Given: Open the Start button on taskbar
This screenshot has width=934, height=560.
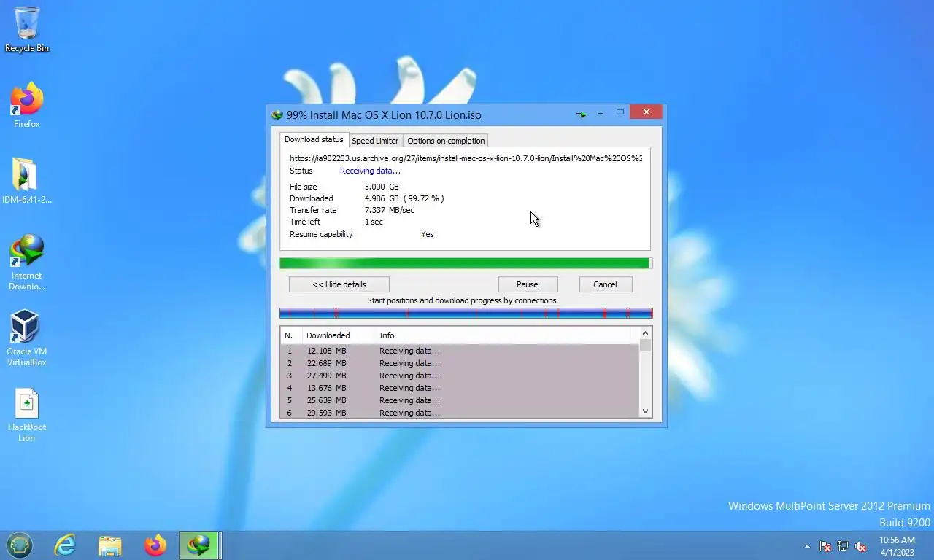Looking at the screenshot, I should click(20, 545).
